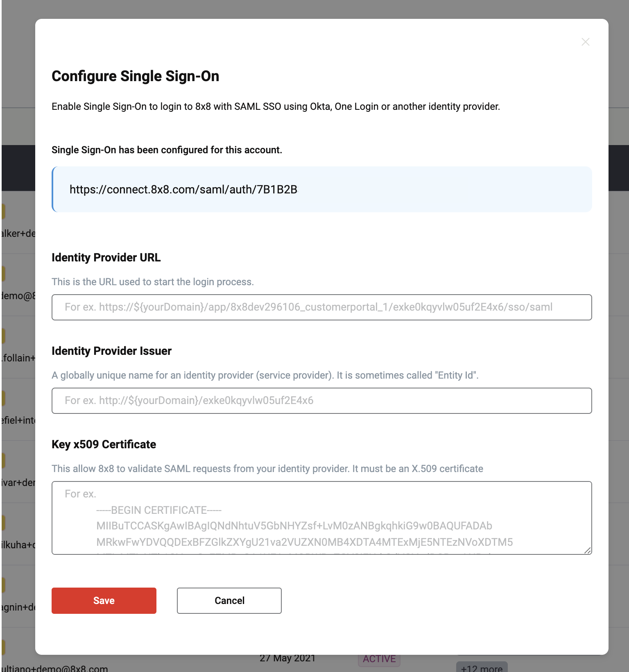The image size is (629, 672).
Task: Focus the Key x509 Certificate text area
Action: 321,518
